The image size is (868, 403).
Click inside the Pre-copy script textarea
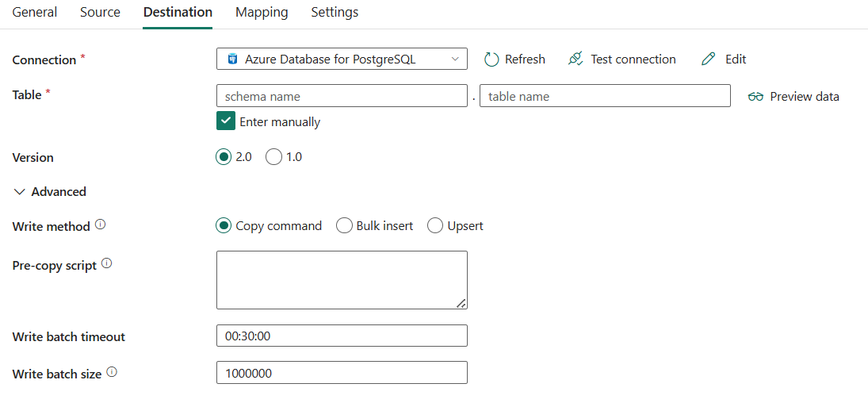[x=342, y=280]
